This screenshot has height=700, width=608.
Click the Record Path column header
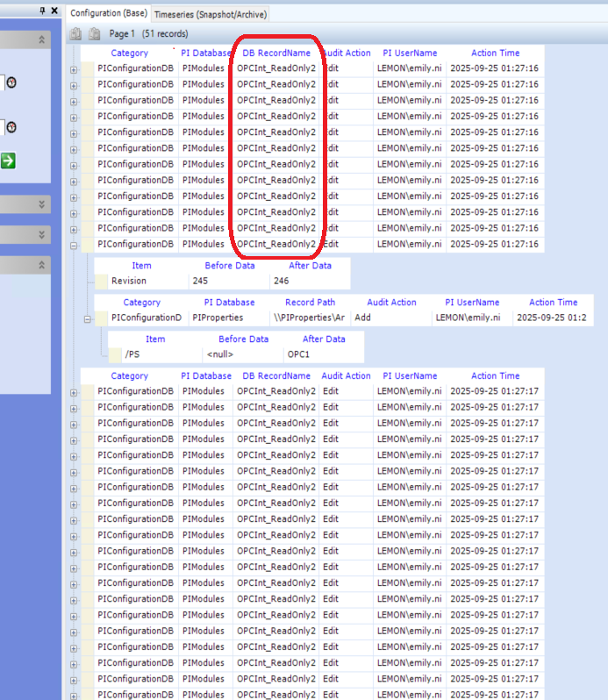310,303
